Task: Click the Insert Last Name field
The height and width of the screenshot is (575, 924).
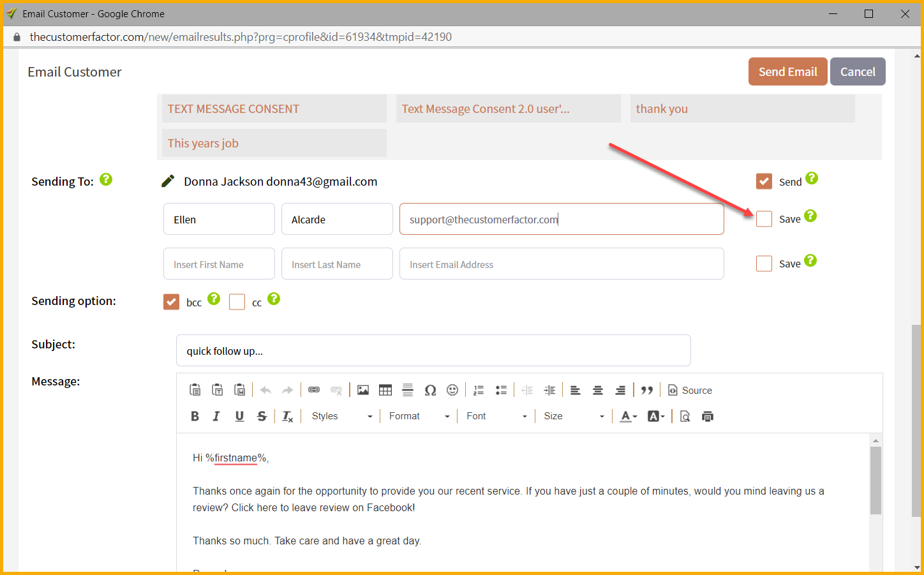Action: (337, 264)
